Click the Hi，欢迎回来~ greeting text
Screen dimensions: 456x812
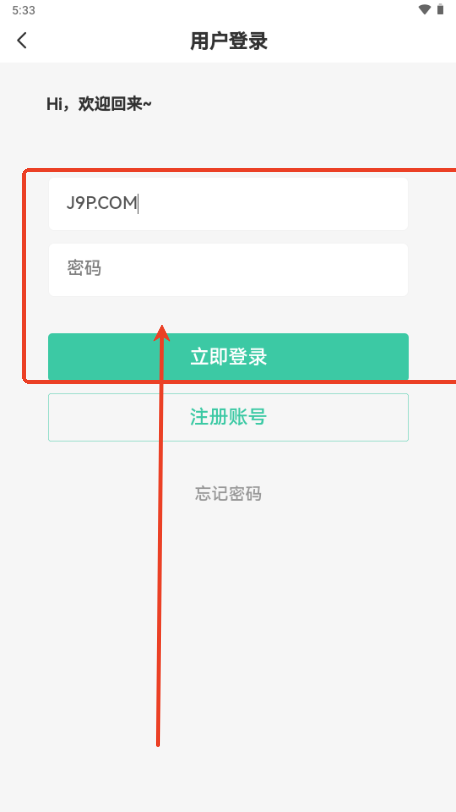[x=99, y=104]
